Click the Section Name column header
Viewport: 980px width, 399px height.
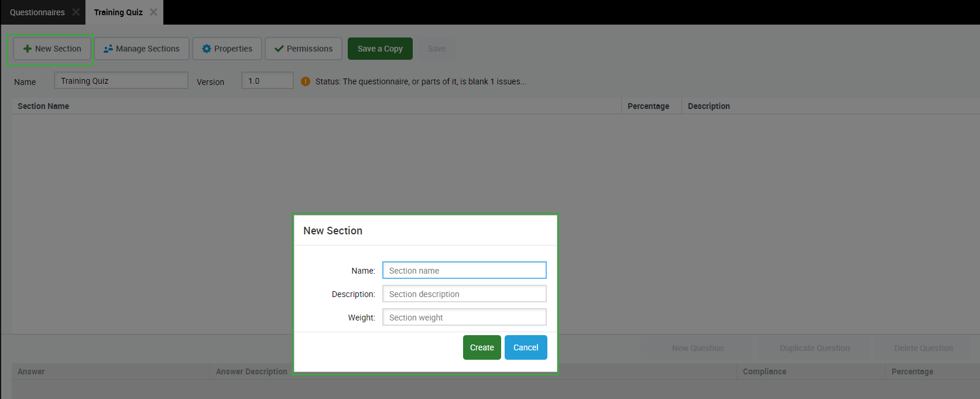coord(43,106)
